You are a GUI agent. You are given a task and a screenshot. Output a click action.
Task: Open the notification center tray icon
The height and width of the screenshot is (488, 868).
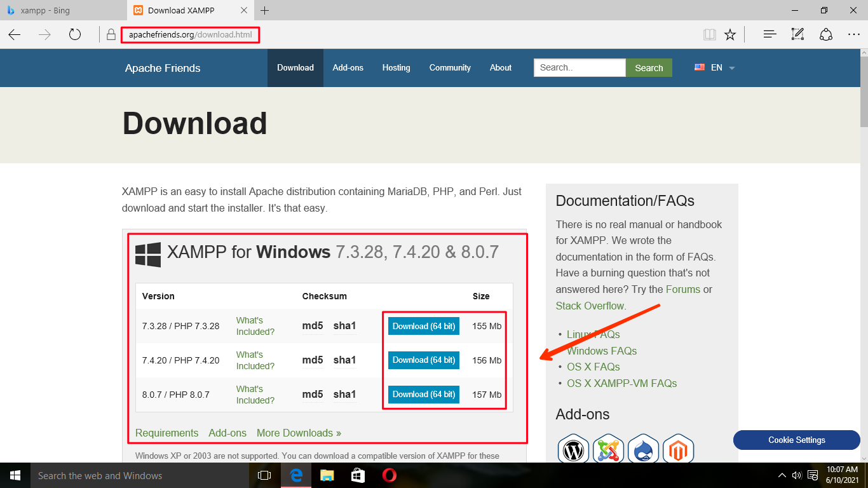pyautogui.click(x=813, y=475)
